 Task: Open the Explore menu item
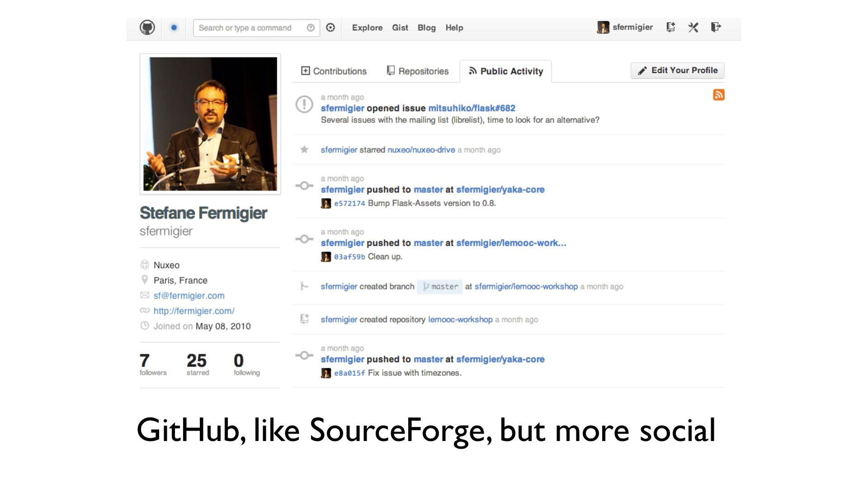click(367, 28)
